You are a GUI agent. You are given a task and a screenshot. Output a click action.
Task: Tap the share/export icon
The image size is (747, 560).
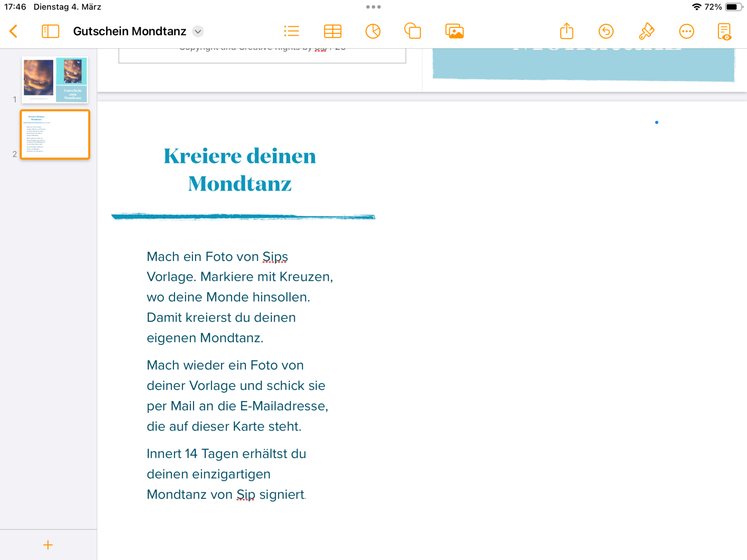point(566,31)
